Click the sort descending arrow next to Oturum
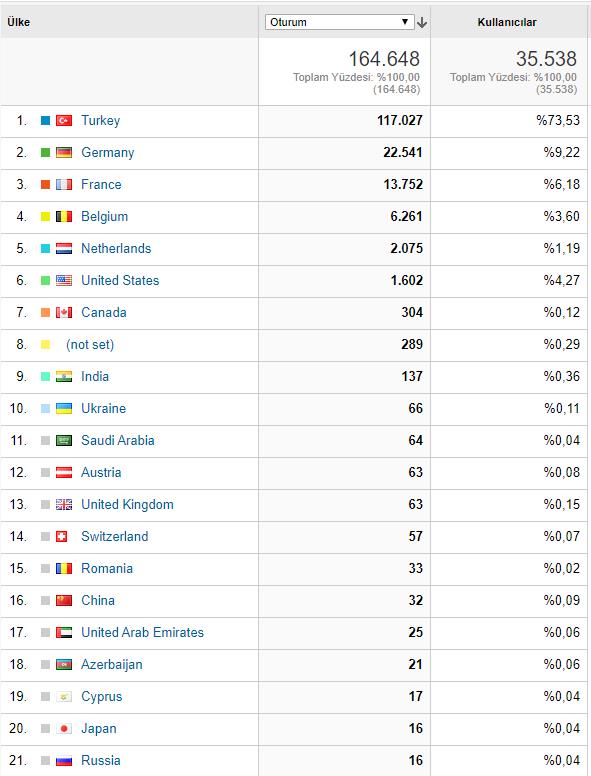The height and width of the screenshot is (776, 591). pyautogui.click(x=422, y=22)
